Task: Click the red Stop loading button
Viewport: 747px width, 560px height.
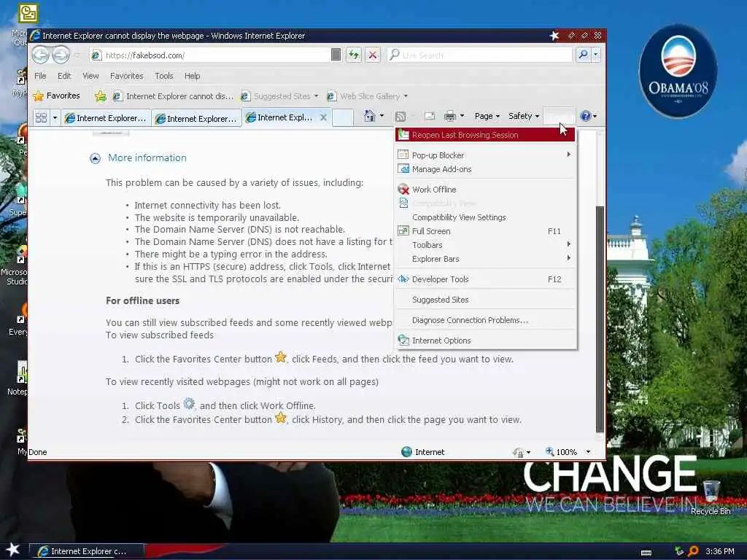Action: (x=373, y=55)
